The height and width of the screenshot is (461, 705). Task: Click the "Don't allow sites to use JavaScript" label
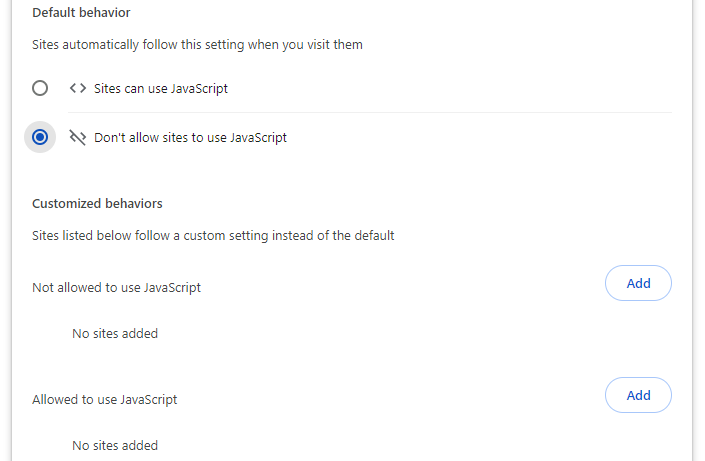tap(190, 137)
